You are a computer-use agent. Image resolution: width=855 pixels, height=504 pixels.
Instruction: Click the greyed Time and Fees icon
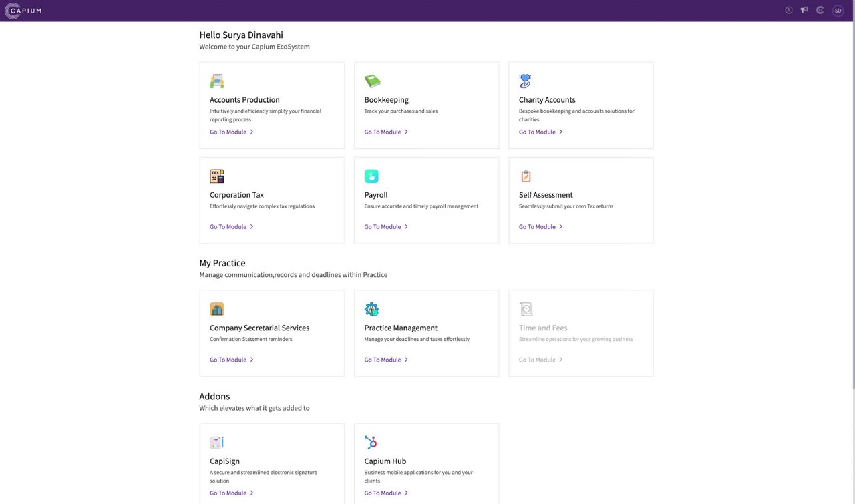click(x=526, y=309)
